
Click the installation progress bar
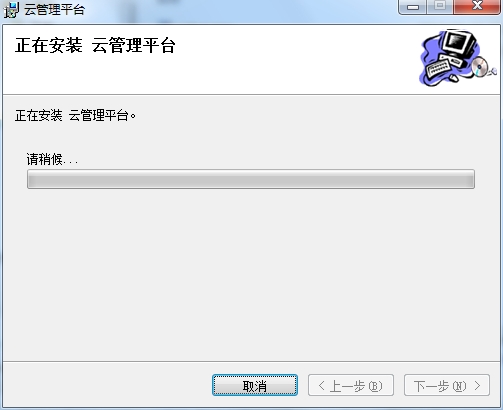(251, 179)
